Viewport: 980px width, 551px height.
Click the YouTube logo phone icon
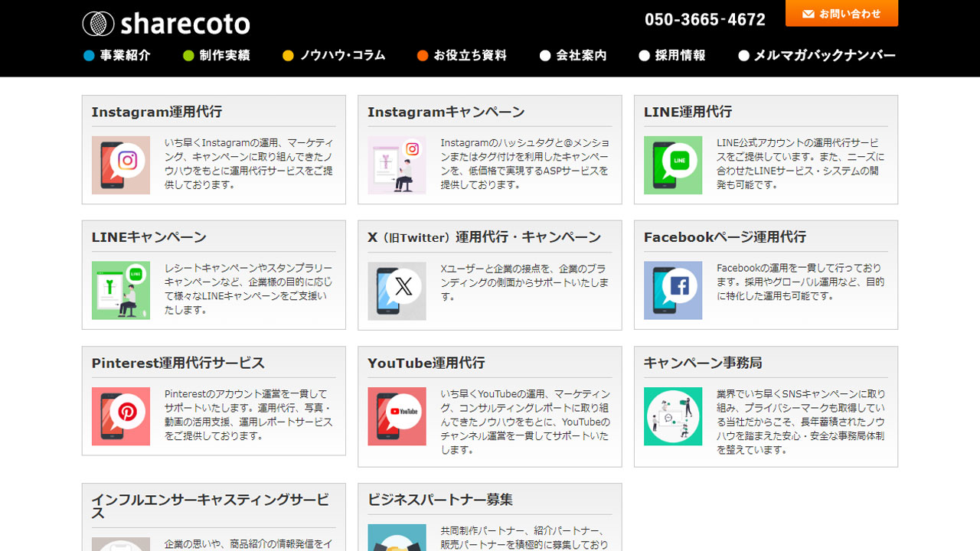[397, 416]
